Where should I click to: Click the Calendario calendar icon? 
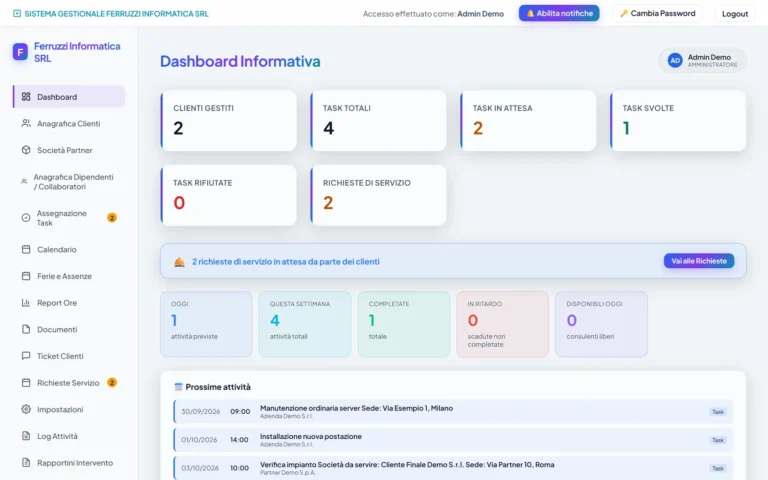coord(26,249)
